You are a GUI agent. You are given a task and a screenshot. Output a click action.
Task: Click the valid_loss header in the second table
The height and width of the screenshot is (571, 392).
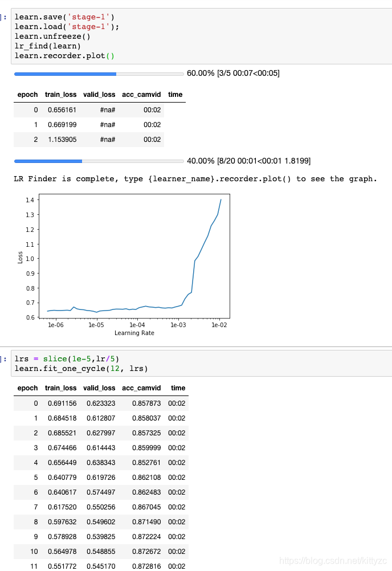coord(99,388)
